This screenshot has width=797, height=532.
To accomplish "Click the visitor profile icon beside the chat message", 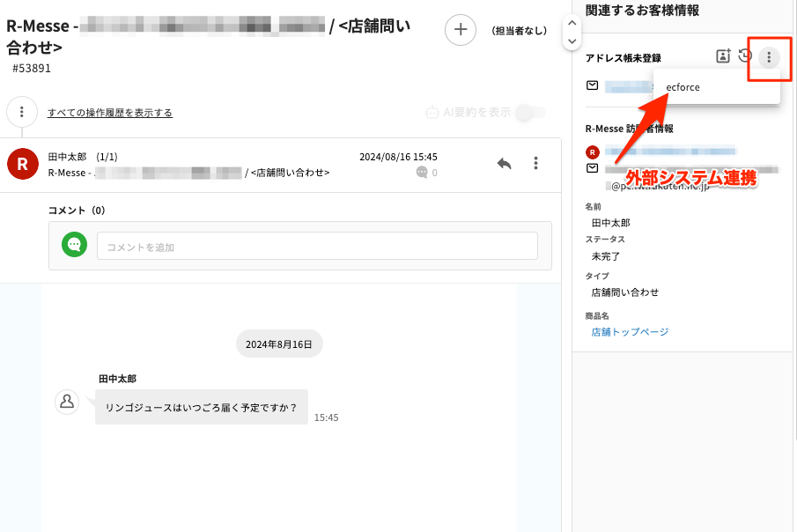I will pyautogui.click(x=66, y=402).
